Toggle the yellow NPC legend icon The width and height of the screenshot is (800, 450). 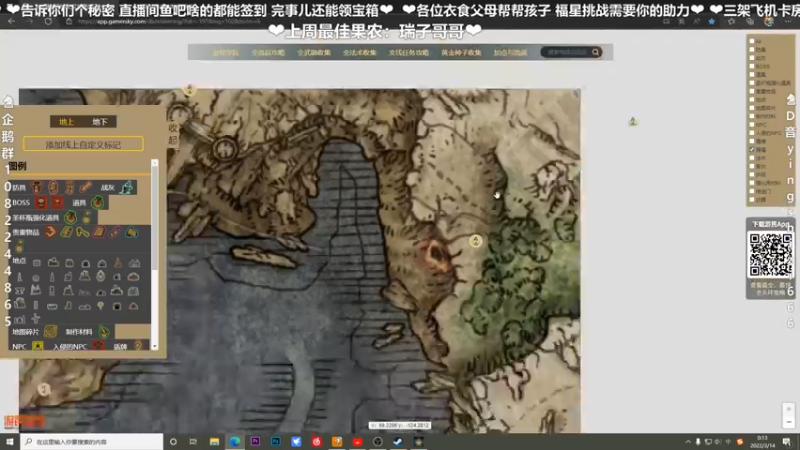(37, 346)
